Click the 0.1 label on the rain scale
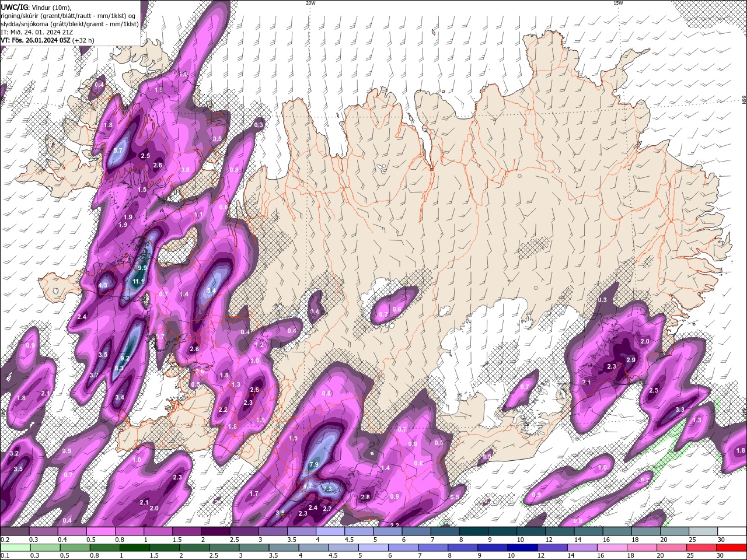Viewport: 747px width, 560px height. pyautogui.click(x=5, y=556)
